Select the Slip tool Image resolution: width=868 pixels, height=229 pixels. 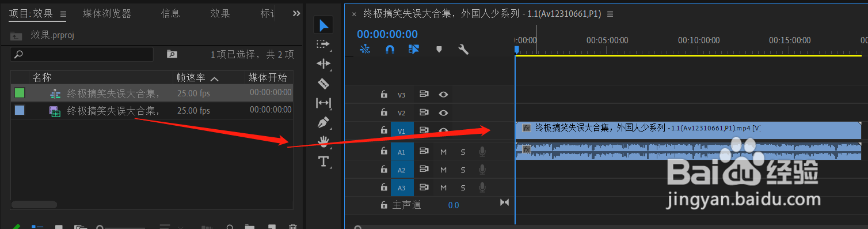tap(323, 103)
